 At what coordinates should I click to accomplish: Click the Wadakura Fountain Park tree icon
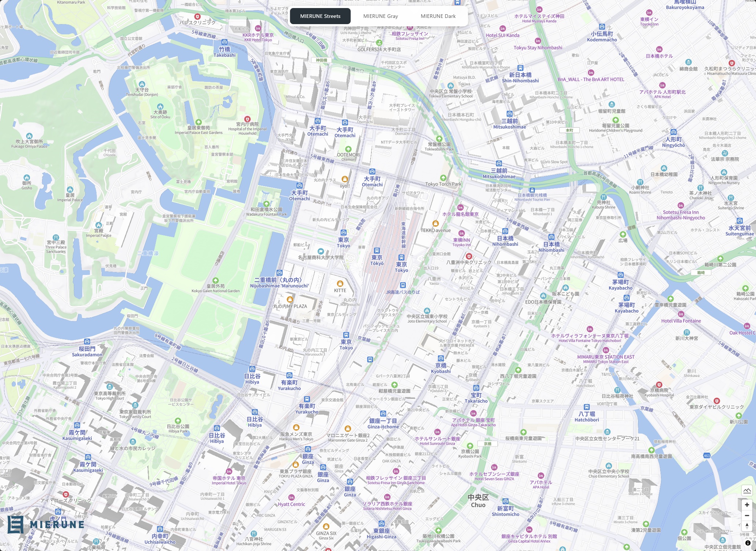(x=267, y=204)
